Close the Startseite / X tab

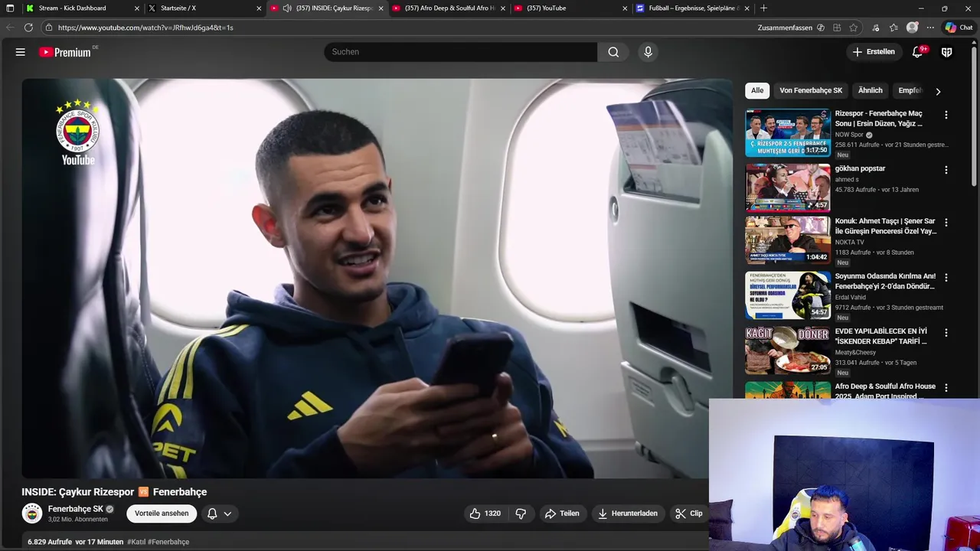pyautogui.click(x=259, y=8)
